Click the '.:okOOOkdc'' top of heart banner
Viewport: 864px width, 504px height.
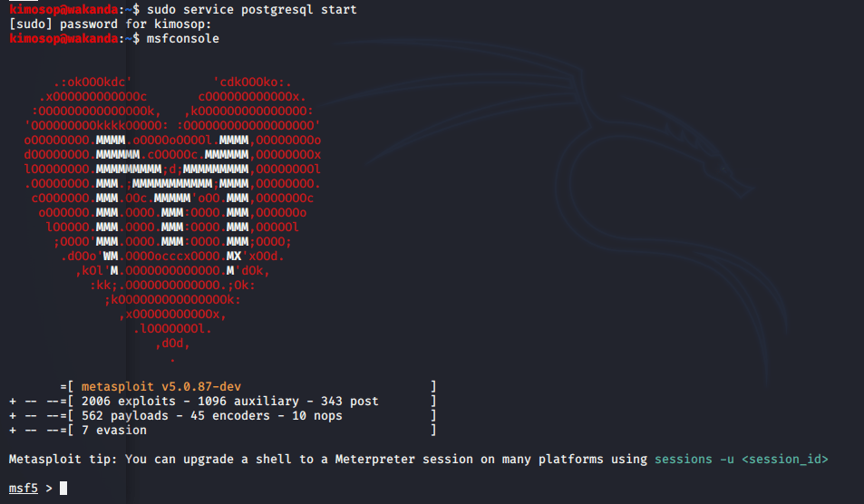point(92,82)
